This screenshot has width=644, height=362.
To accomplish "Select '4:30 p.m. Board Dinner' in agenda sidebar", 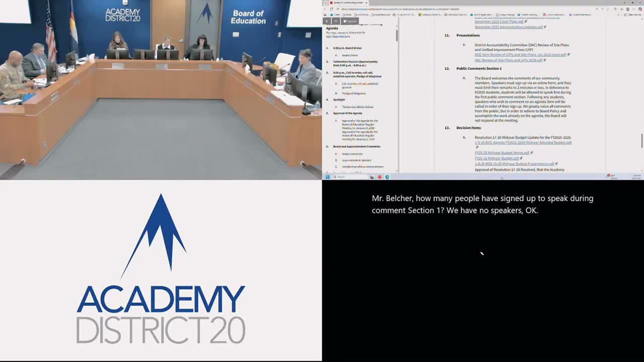I will (347, 48).
